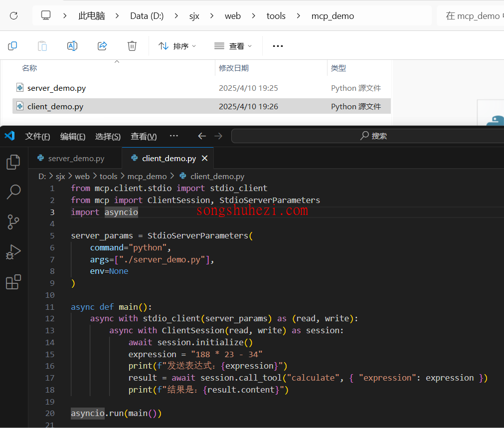
Task: Go to web folder in the address bar
Action: [x=233, y=16]
